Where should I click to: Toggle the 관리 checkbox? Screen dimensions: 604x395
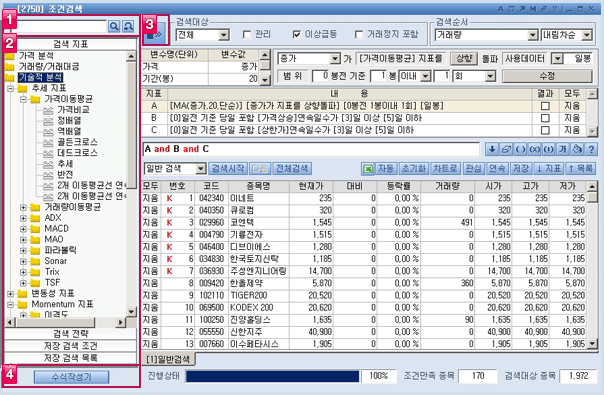click(247, 35)
